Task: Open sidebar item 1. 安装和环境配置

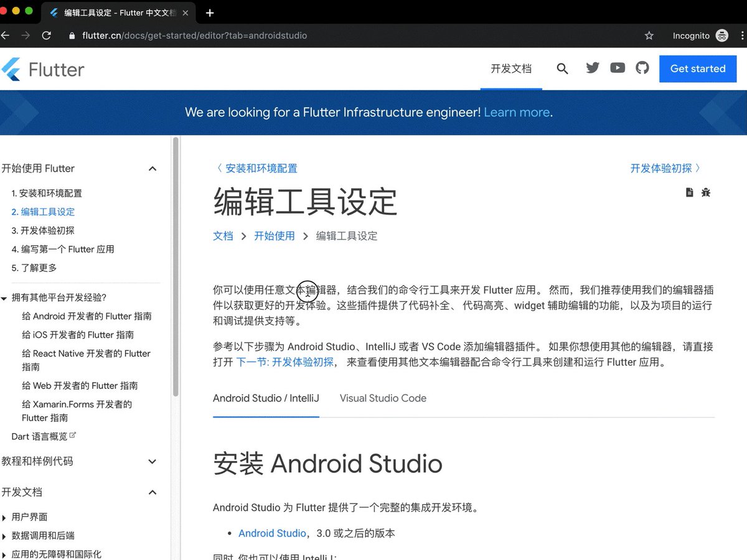Action: tap(47, 194)
